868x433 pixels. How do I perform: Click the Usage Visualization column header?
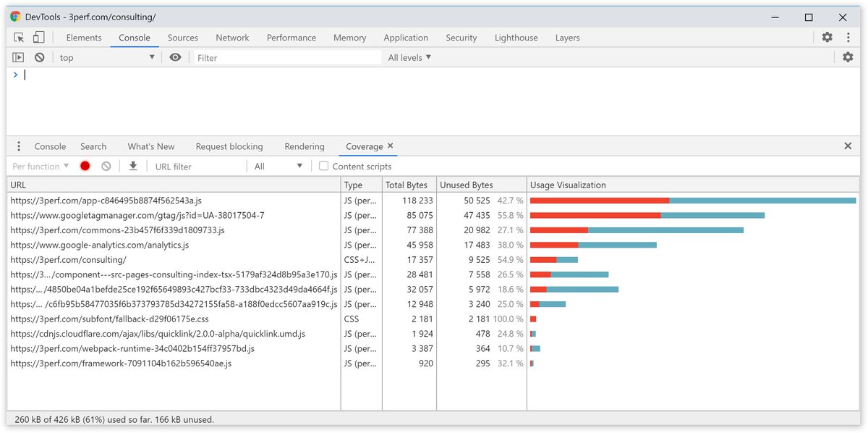pos(694,185)
